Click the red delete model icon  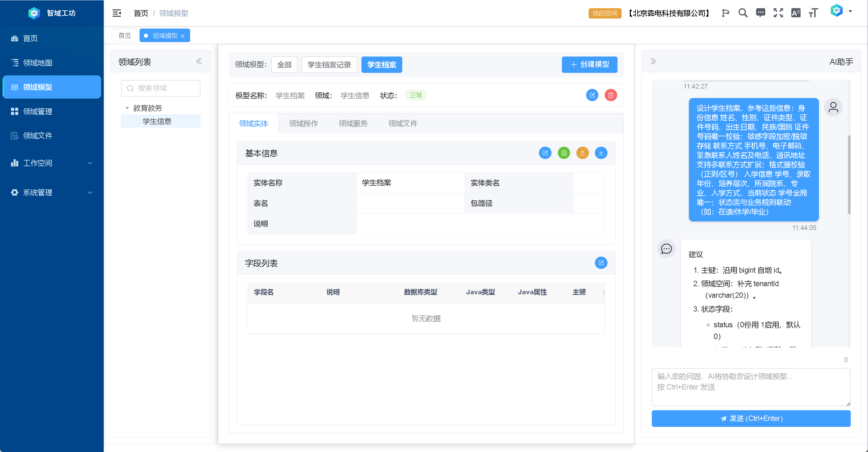[x=611, y=95]
